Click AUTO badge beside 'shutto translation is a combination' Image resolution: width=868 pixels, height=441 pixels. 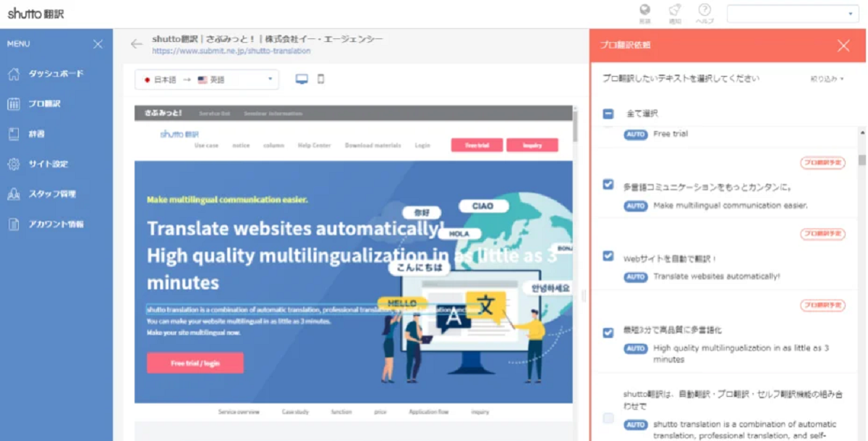click(x=636, y=424)
